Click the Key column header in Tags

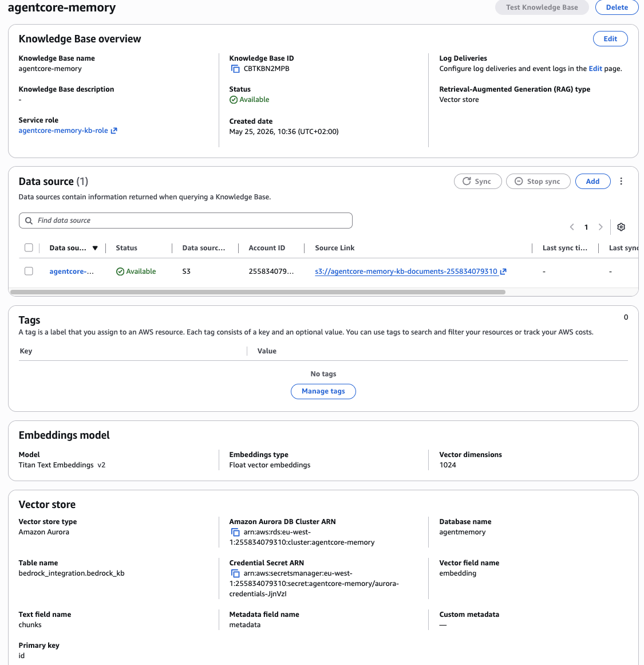(26, 351)
